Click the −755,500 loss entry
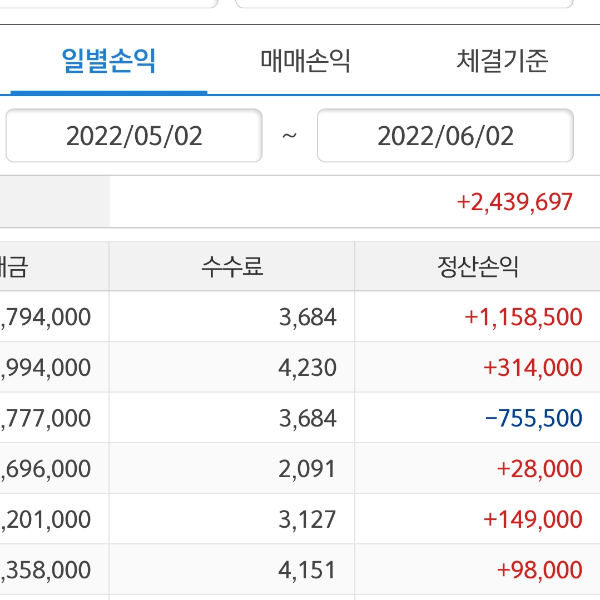The width and height of the screenshot is (600, 600). [x=532, y=418]
